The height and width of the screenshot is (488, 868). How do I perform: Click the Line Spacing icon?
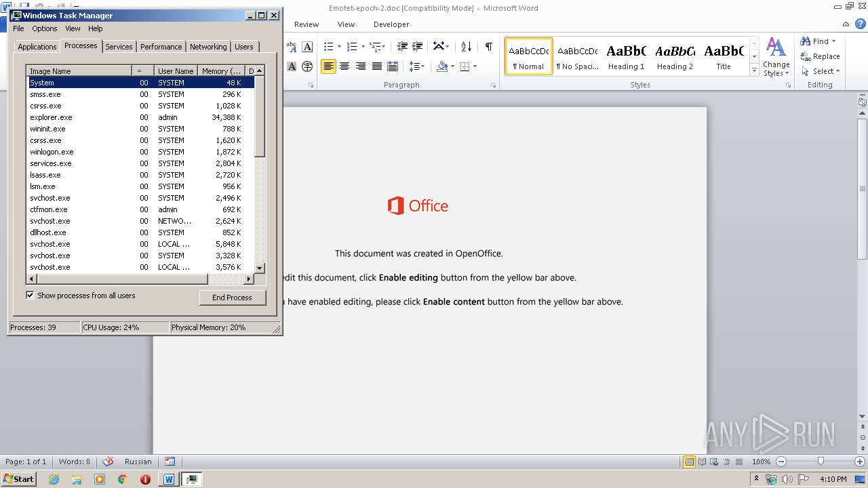click(x=414, y=66)
